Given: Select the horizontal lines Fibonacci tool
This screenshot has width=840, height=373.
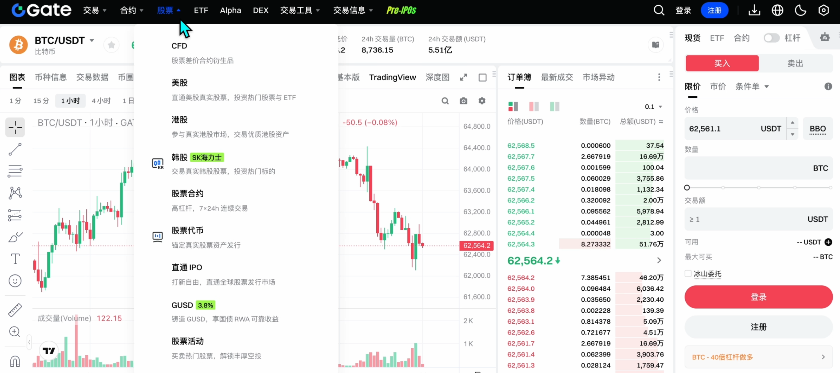Looking at the screenshot, I should (16, 171).
